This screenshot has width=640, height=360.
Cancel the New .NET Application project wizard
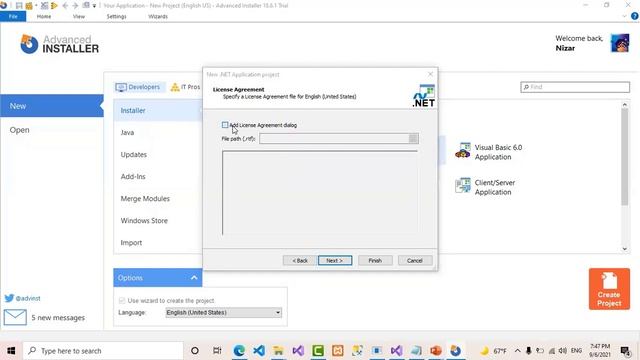pos(415,260)
